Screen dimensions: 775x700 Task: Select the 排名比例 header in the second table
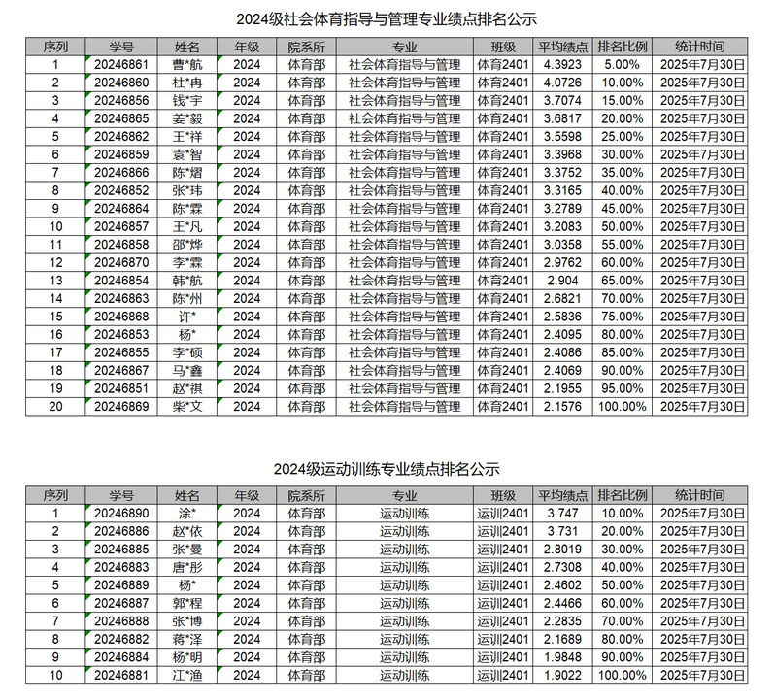[x=623, y=495]
